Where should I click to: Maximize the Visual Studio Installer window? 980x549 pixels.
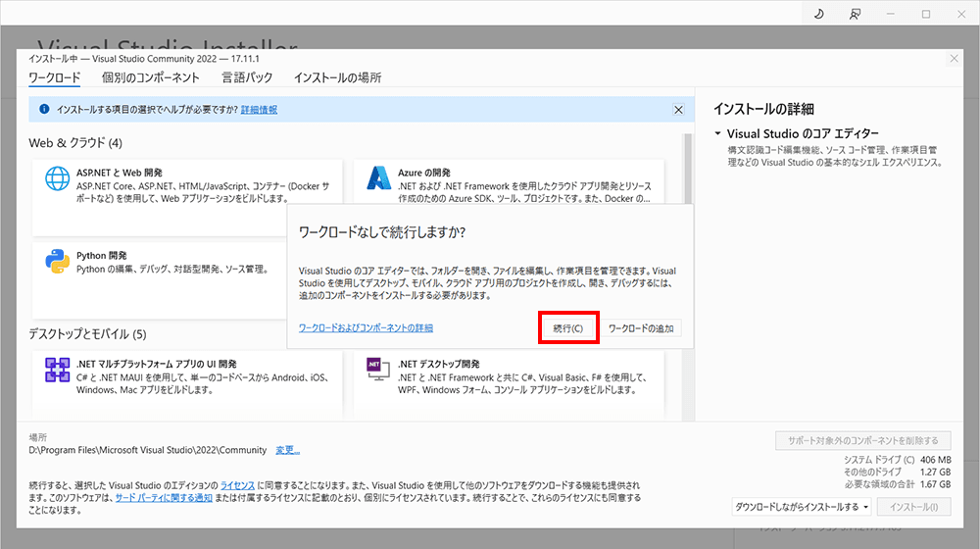pyautogui.click(x=926, y=14)
